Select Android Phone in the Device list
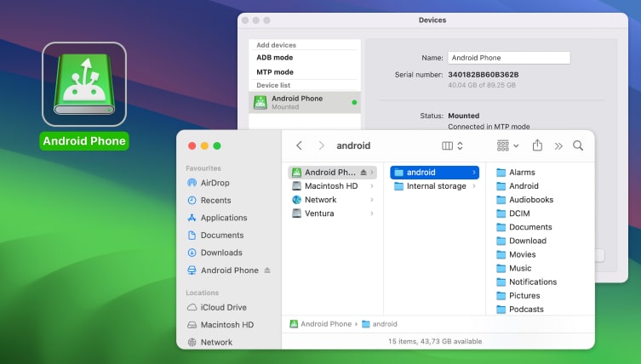The height and width of the screenshot is (364, 641). 305,102
